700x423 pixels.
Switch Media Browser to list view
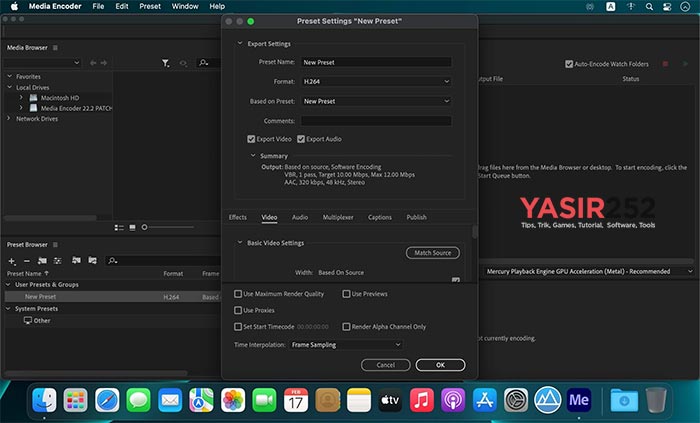point(119,228)
